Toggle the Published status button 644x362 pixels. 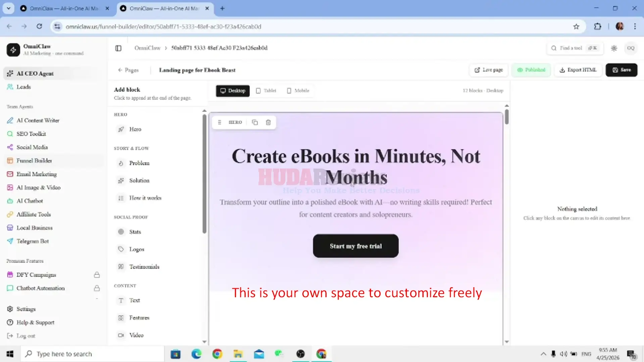tap(531, 70)
